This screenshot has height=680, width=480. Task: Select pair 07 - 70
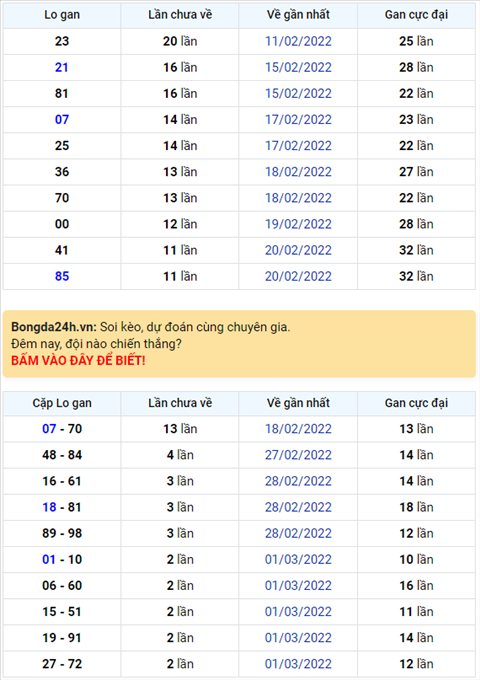tap(62, 429)
